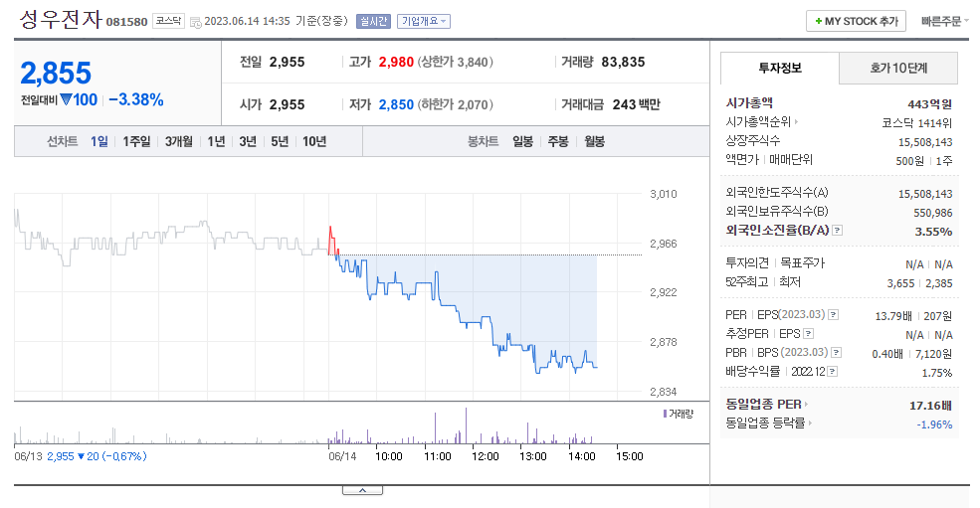
Task: Open the 빠른주문 dropdown
Action: pos(944,21)
